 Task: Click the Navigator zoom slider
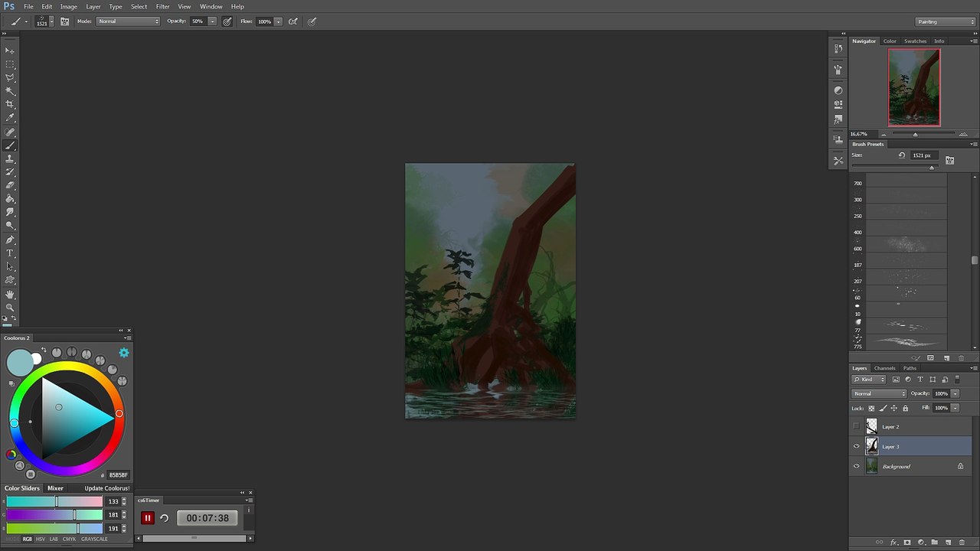(x=915, y=134)
